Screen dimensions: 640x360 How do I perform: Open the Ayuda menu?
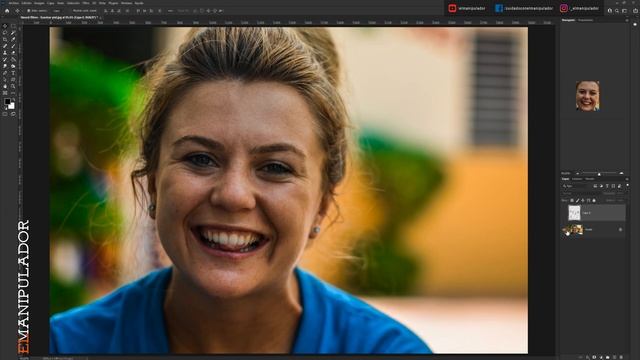(139, 3)
